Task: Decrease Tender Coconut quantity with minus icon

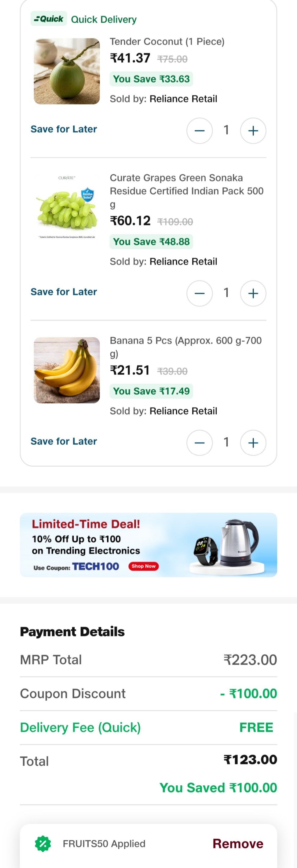Action: [x=199, y=131]
